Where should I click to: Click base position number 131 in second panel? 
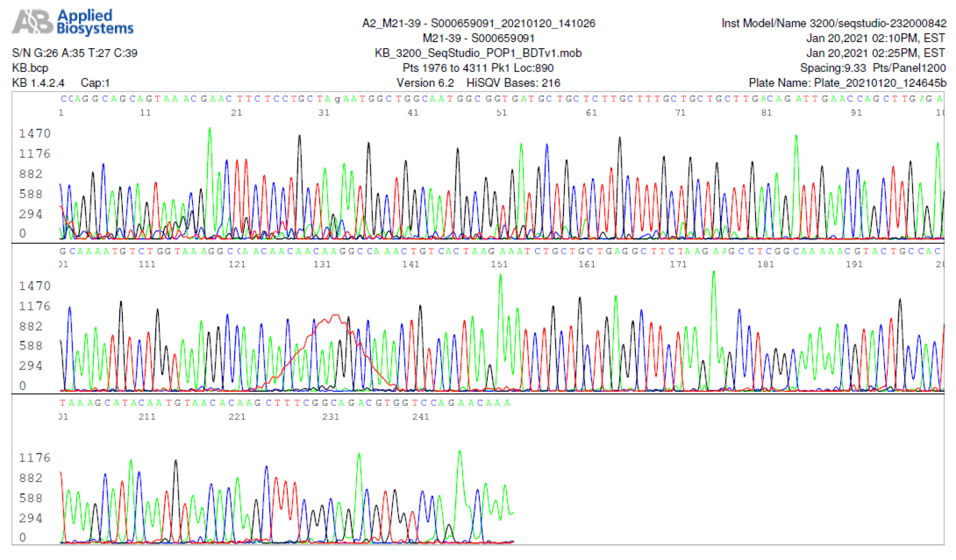(322, 264)
